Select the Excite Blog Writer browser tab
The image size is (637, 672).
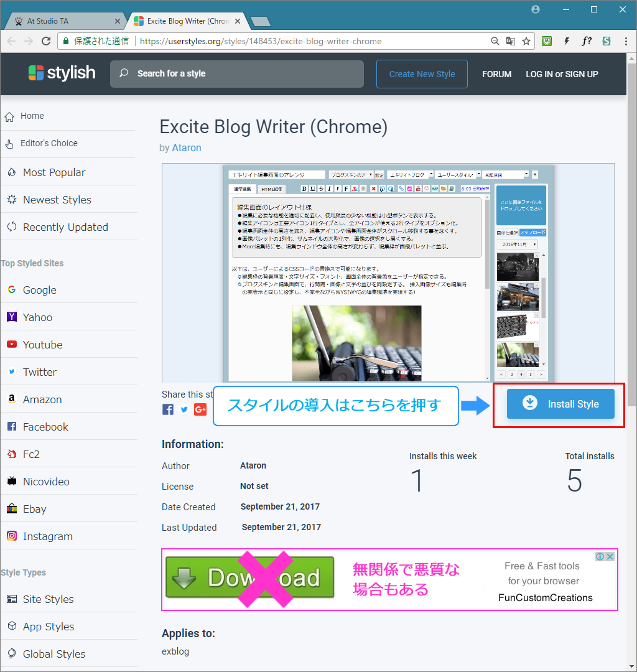tap(188, 21)
